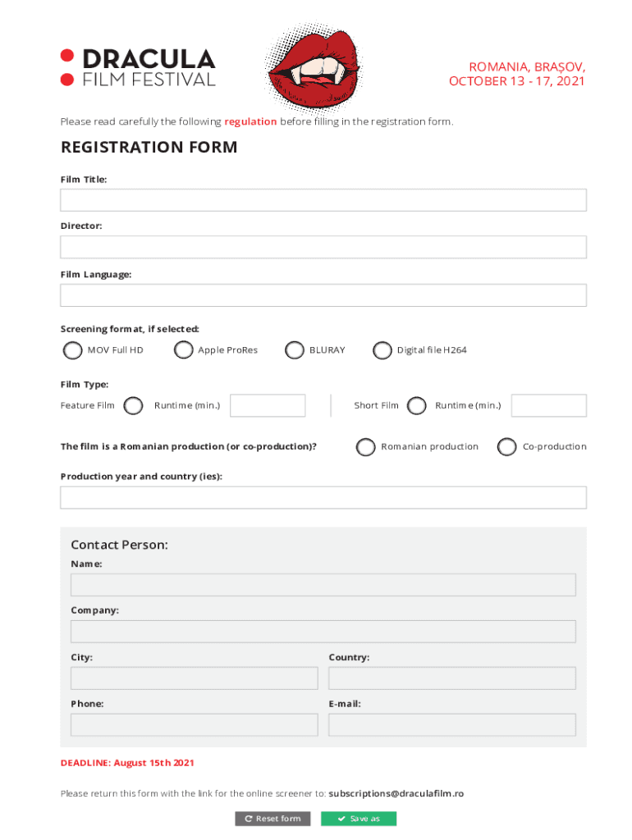632x840 pixels.
Task: Click the contact Name field
Action: [x=323, y=585]
